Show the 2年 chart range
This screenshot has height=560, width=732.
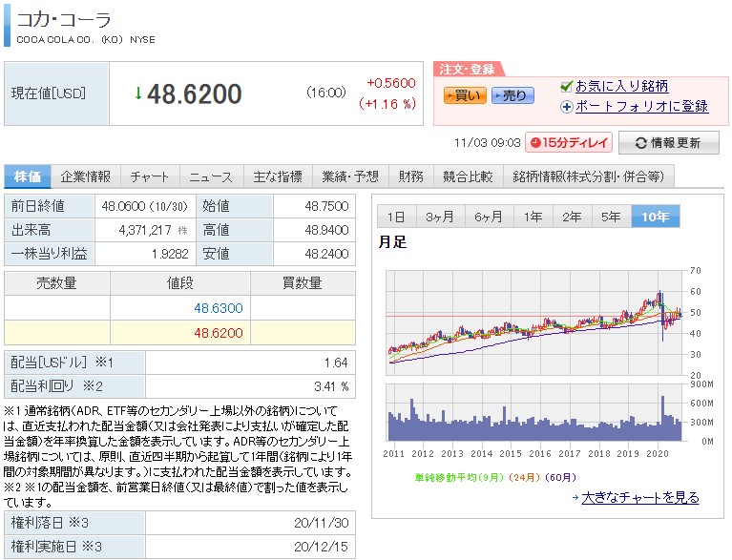(572, 217)
